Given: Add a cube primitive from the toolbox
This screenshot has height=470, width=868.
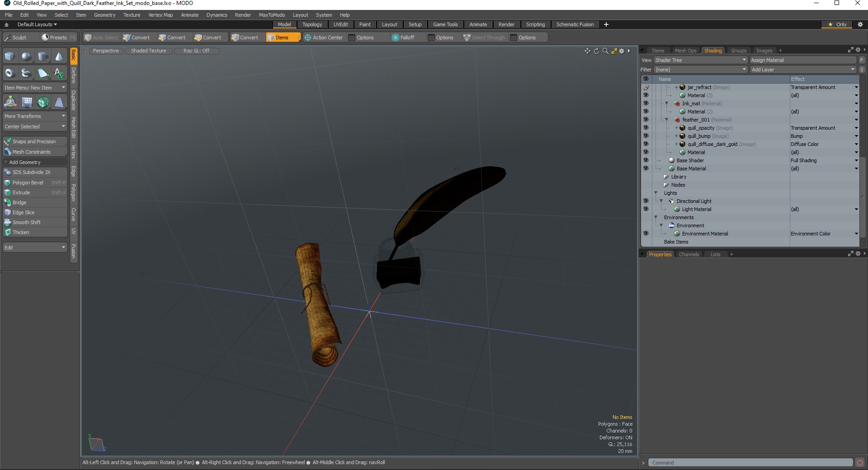Looking at the screenshot, I should (x=9, y=56).
